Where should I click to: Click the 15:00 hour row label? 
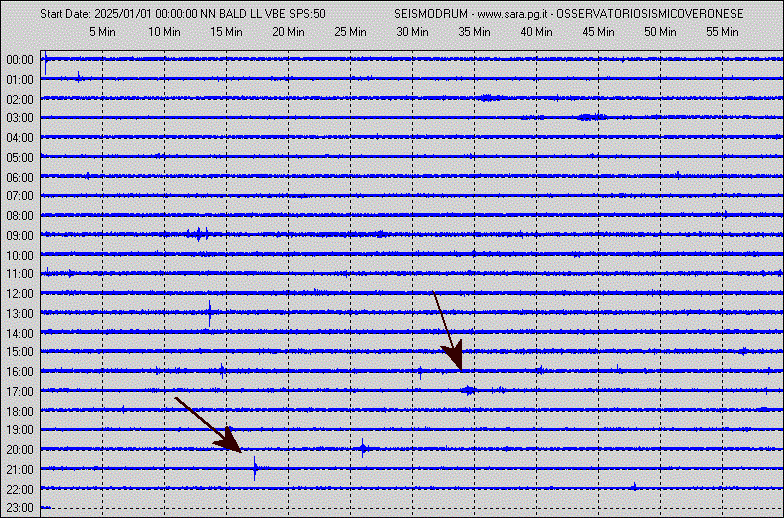[20, 352]
